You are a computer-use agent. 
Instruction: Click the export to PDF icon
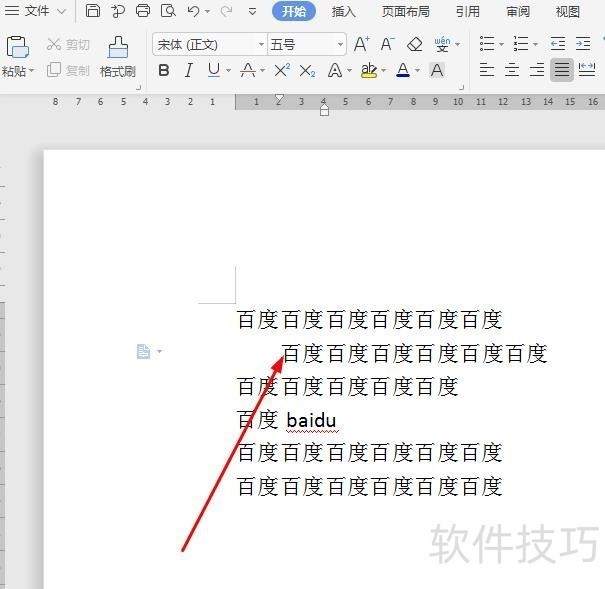click(x=118, y=11)
